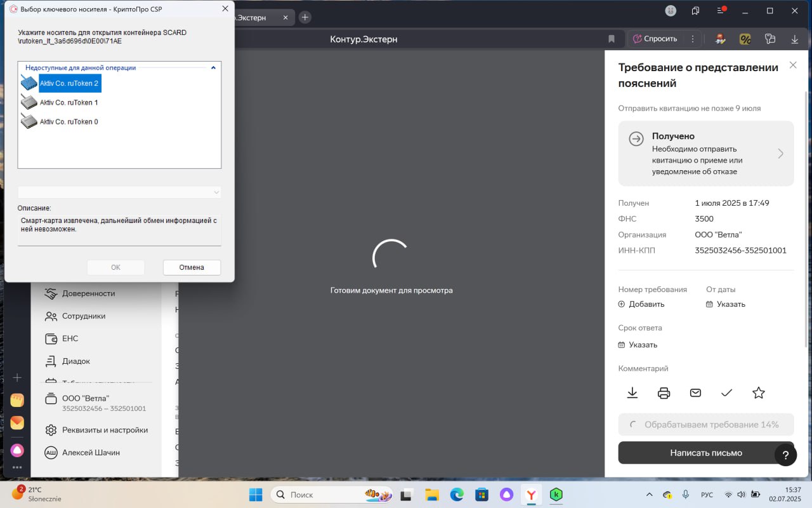Open the bookmarks collections icon in title bar
This screenshot has width=812, height=508.
click(x=695, y=11)
